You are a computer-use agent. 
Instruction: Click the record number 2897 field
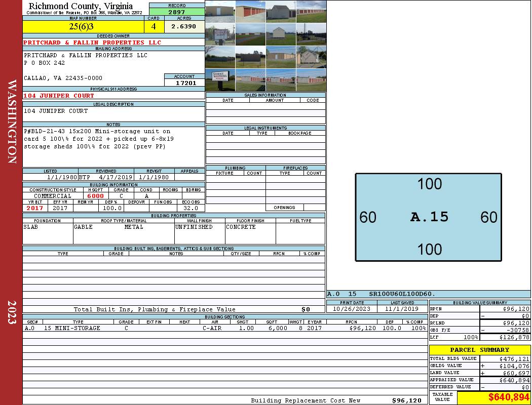pos(177,12)
